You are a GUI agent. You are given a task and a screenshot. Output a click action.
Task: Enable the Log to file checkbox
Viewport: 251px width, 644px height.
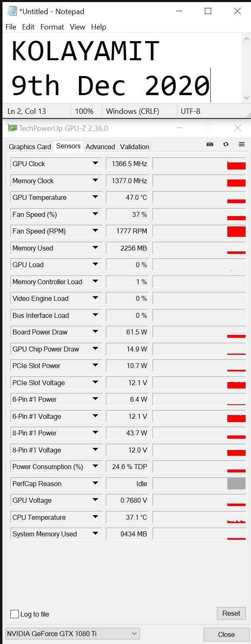tap(15, 614)
